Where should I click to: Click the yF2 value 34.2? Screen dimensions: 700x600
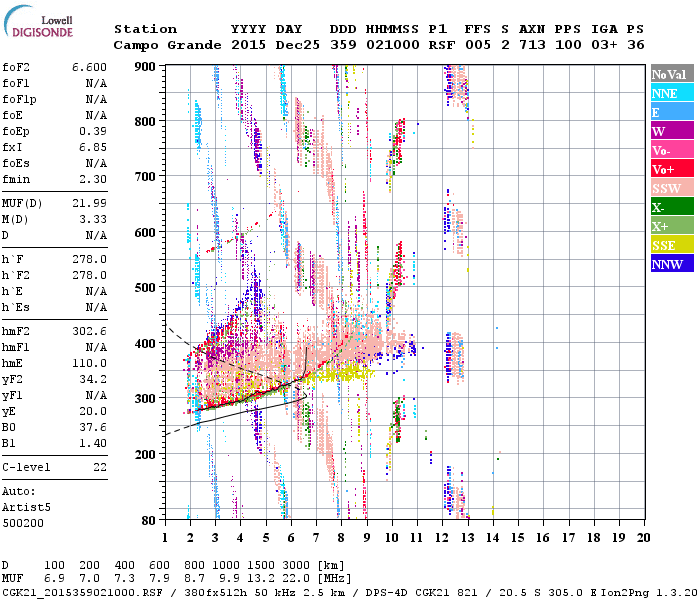click(93, 379)
